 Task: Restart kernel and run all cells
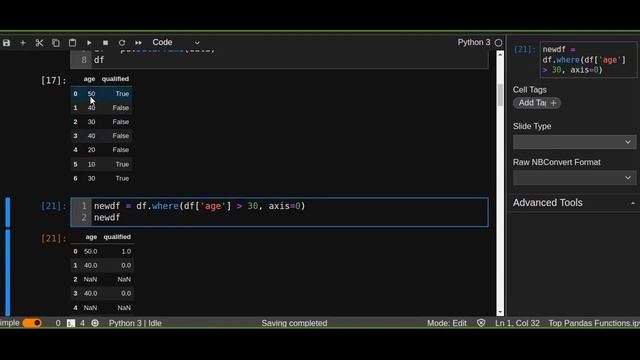coord(138,42)
